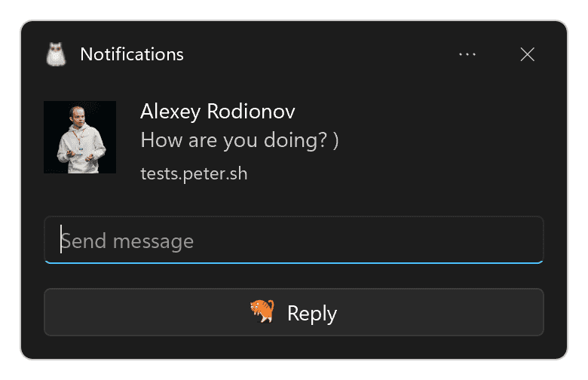Dismiss the notification with the X button
This screenshot has width=588, height=380.
528,54
